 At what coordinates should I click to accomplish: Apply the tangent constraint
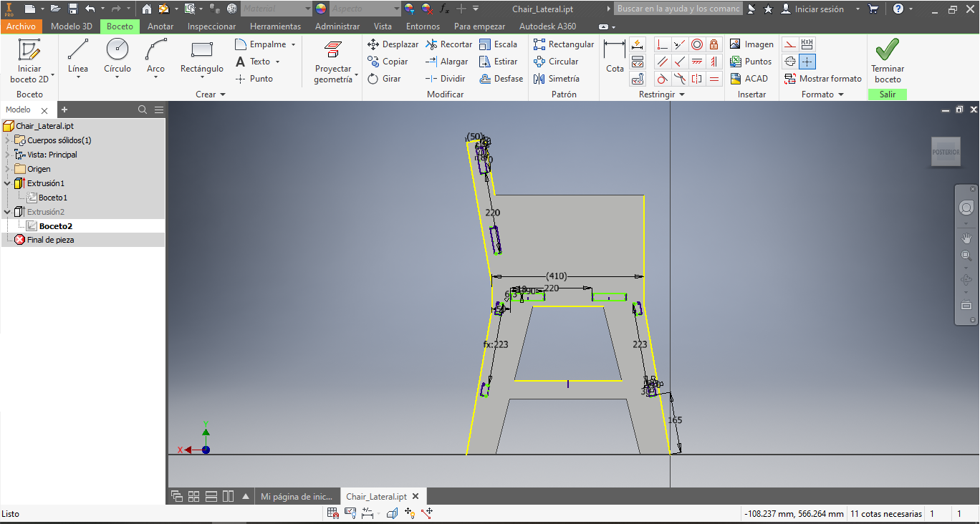[663, 79]
